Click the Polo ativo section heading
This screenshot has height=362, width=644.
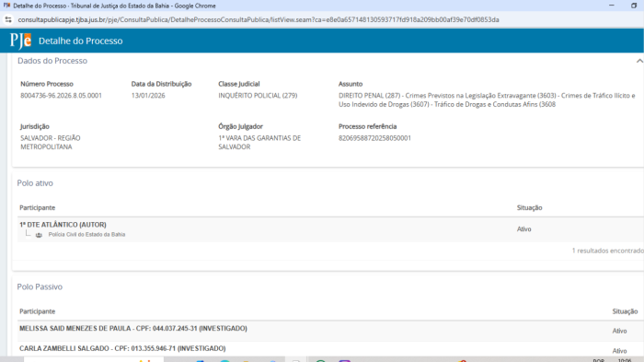[35, 183]
